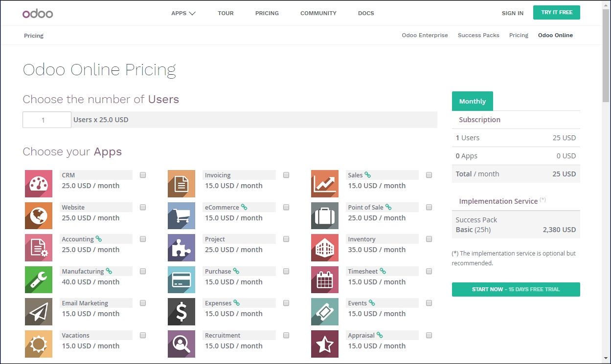
Task: Click the Point of Sale bag icon
Action: [325, 216]
